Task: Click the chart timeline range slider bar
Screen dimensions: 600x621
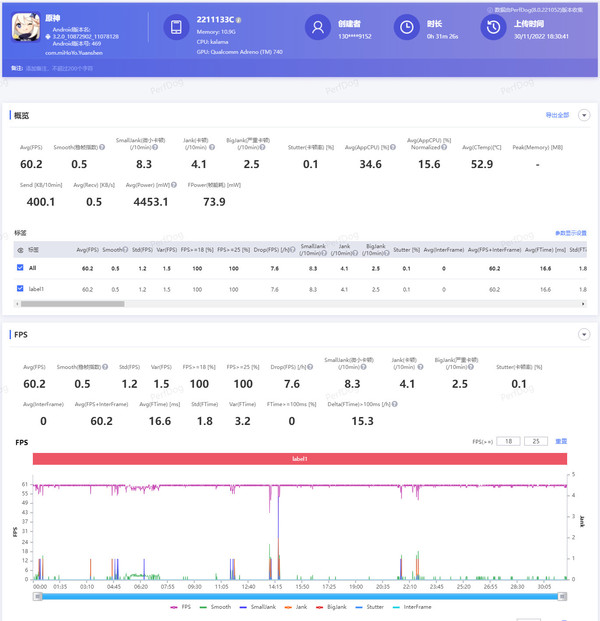Action: (x=300, y=594)
